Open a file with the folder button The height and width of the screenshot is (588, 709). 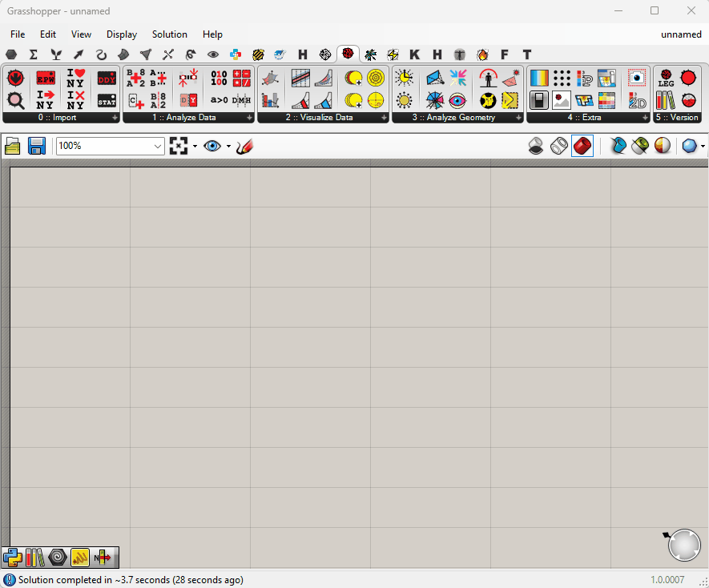14,146
